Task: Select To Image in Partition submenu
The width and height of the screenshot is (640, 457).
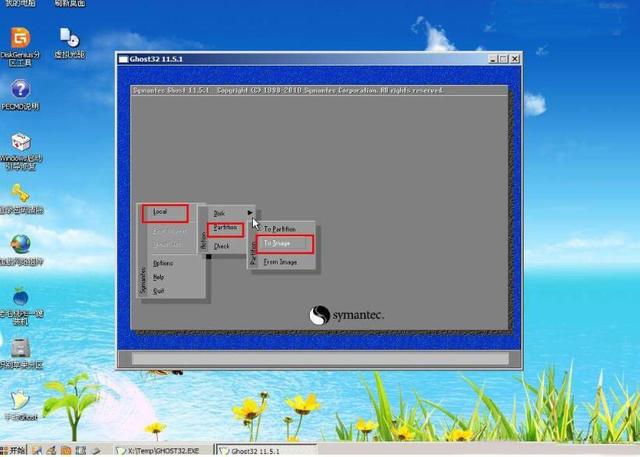Action: click(285, 243)
